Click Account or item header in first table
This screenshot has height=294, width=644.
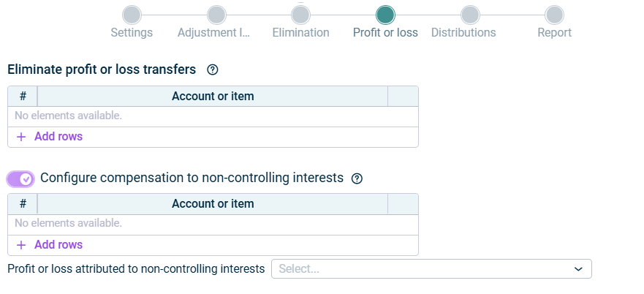click(213, 97)
